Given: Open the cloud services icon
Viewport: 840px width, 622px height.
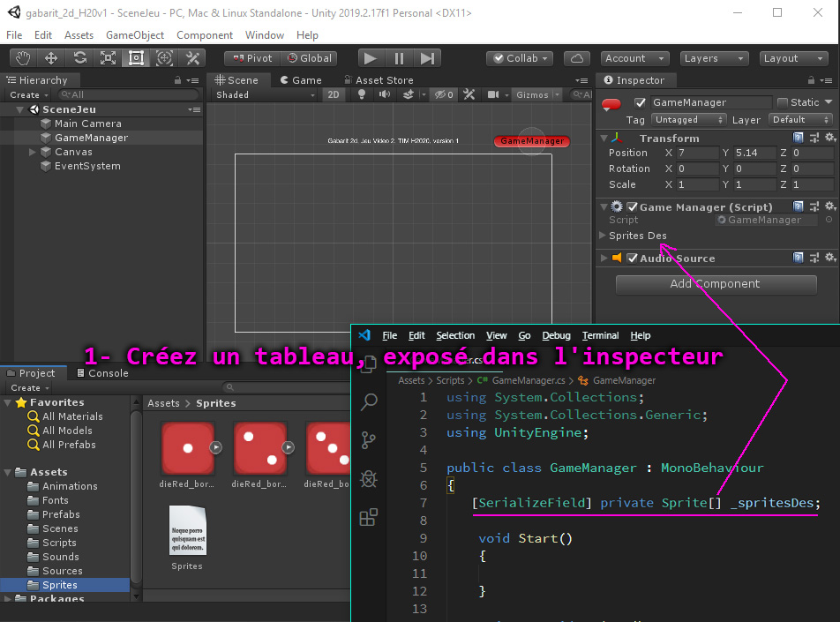Looking at the screenshot, I should pos(576,58).
